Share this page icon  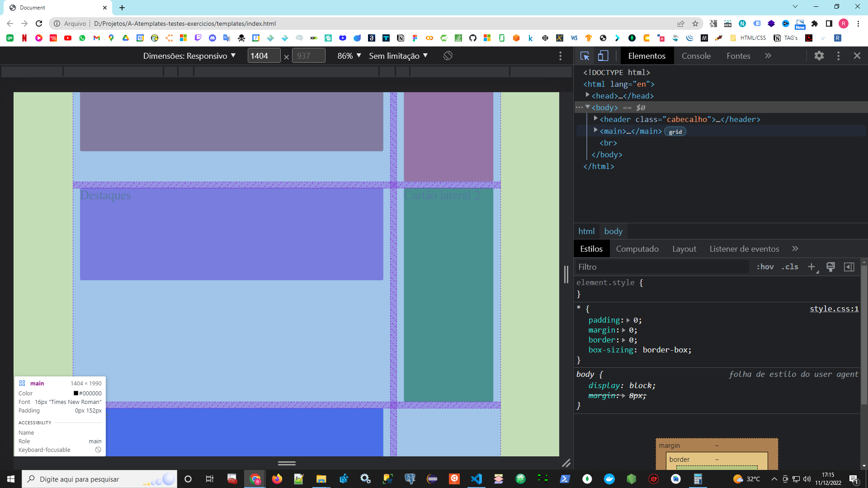[681, 23]
